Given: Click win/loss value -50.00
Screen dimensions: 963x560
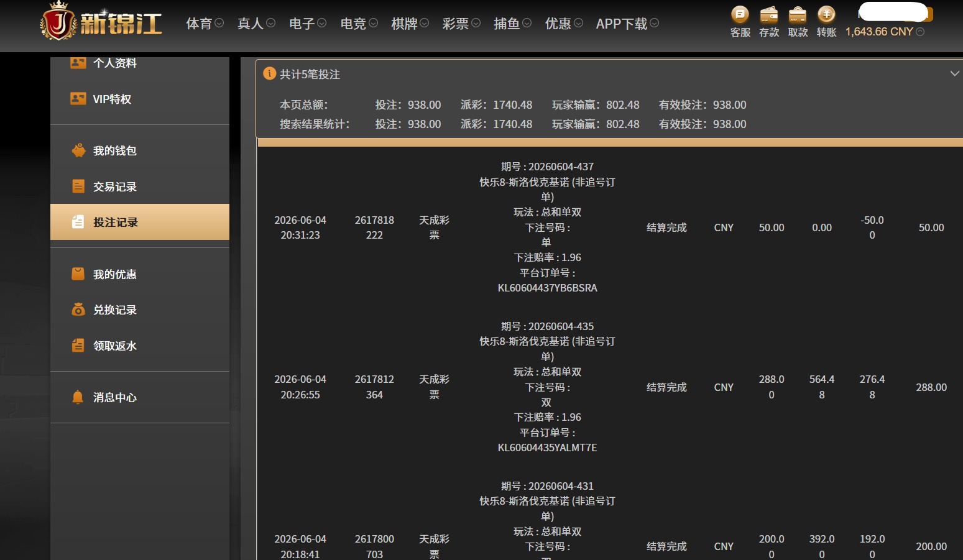Looking at the screenshot, I should (872, 227).
